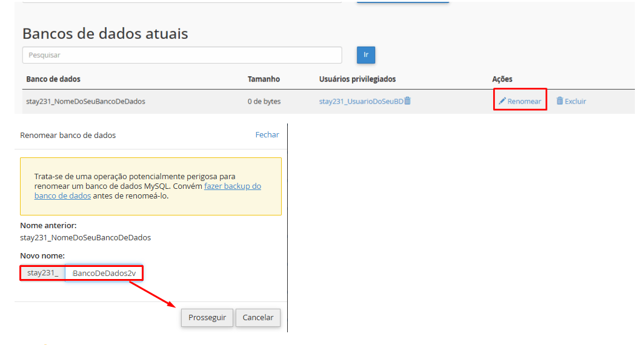
Task: Click trash icon beside stay231_UsuarioDoSeuBD user
Action: point(408,100)
